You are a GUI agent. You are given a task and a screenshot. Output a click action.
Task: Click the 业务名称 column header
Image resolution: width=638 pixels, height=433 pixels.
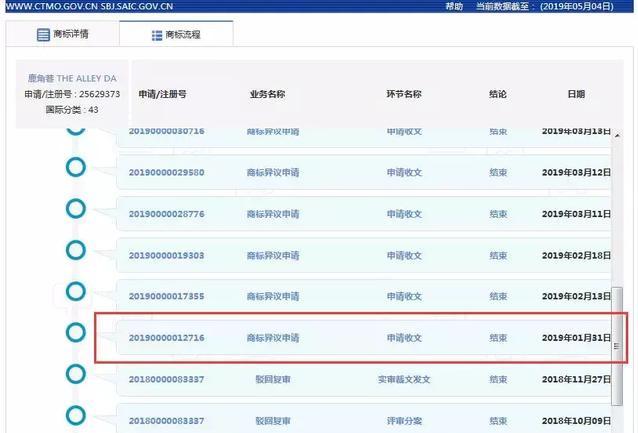point(267,94)
